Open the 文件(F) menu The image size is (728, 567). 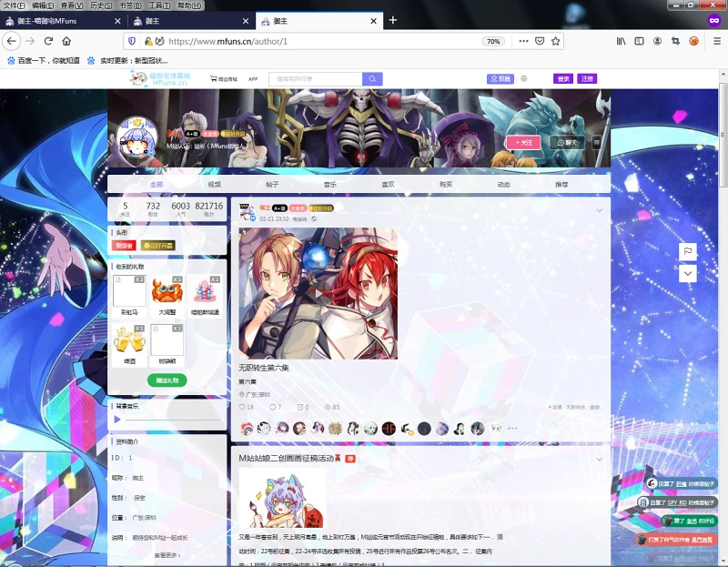pos(14,5)
